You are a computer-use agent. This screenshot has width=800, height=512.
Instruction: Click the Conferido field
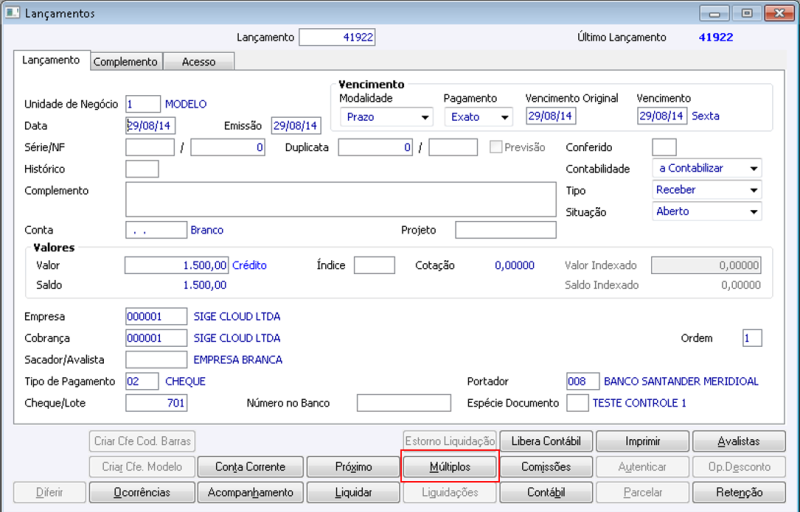[664, 147]
